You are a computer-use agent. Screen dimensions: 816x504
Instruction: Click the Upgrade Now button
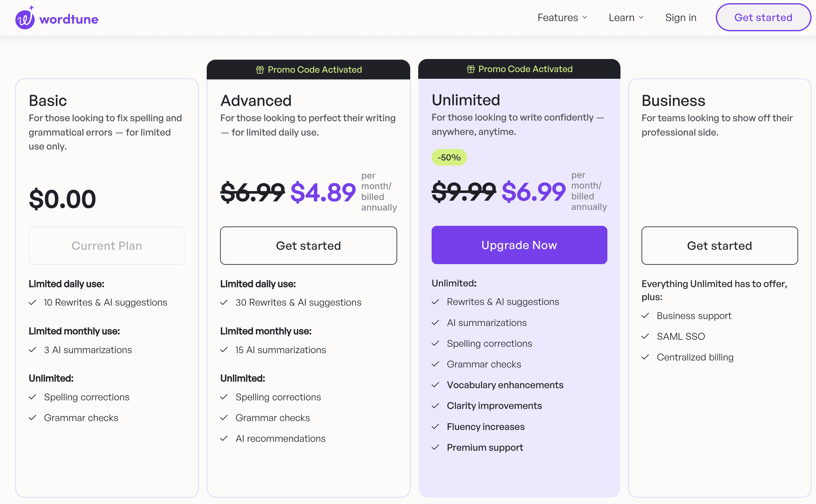tap(519, 245)
